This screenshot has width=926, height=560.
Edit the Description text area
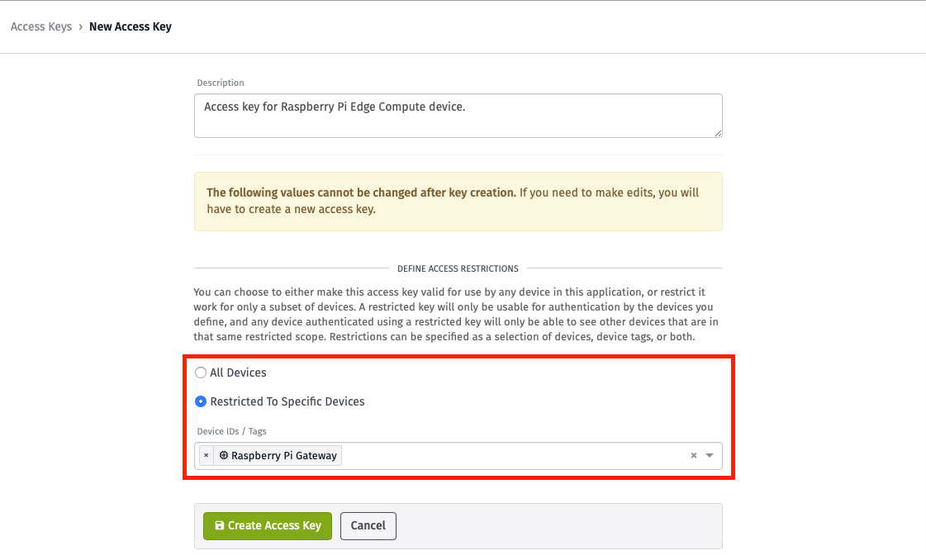coord(458,116)
